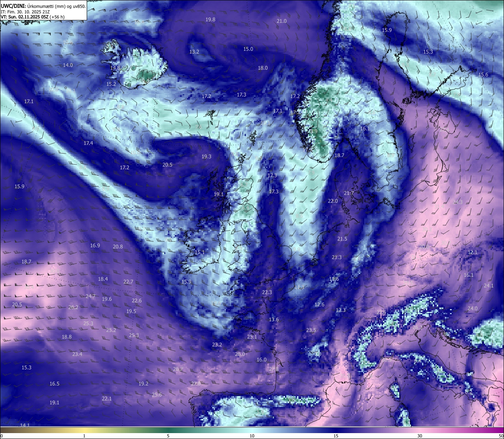504x439 pixels.
Task: Click the 24.0 value label
Action: tap(472, 309)
